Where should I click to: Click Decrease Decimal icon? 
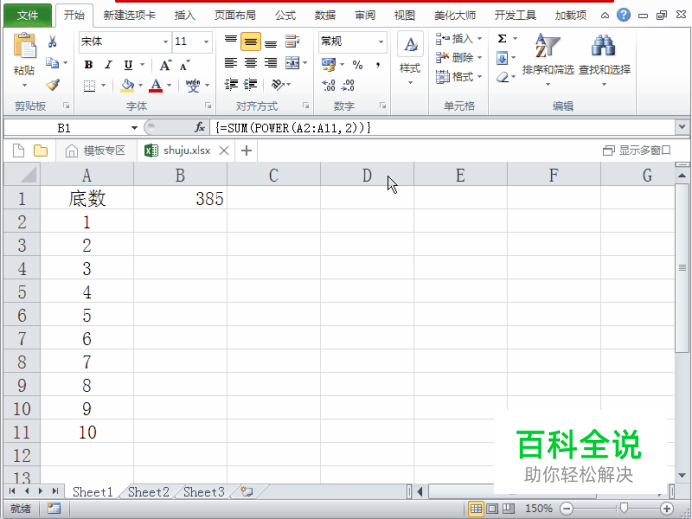click(348, 85)
